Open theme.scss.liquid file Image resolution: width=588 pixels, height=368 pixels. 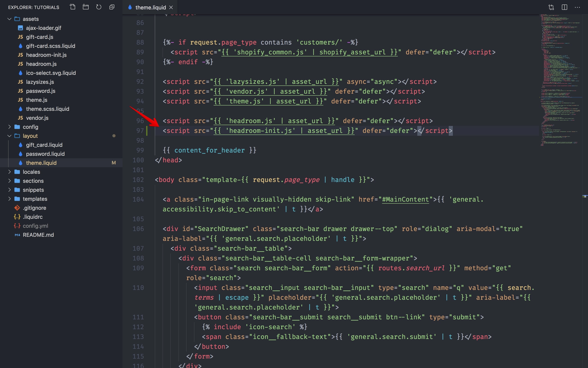click(x=61, y=109)
